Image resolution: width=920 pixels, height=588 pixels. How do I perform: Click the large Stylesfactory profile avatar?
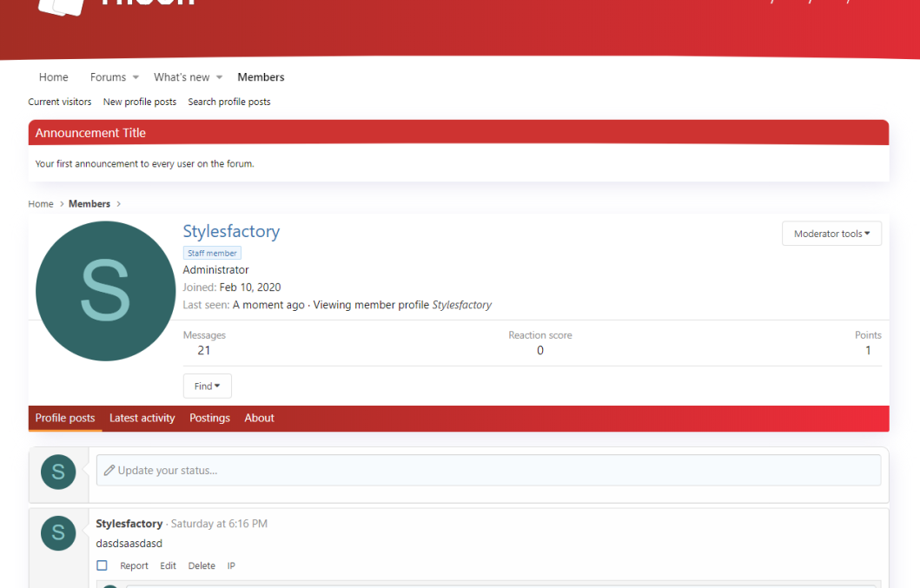coord(105,291)
